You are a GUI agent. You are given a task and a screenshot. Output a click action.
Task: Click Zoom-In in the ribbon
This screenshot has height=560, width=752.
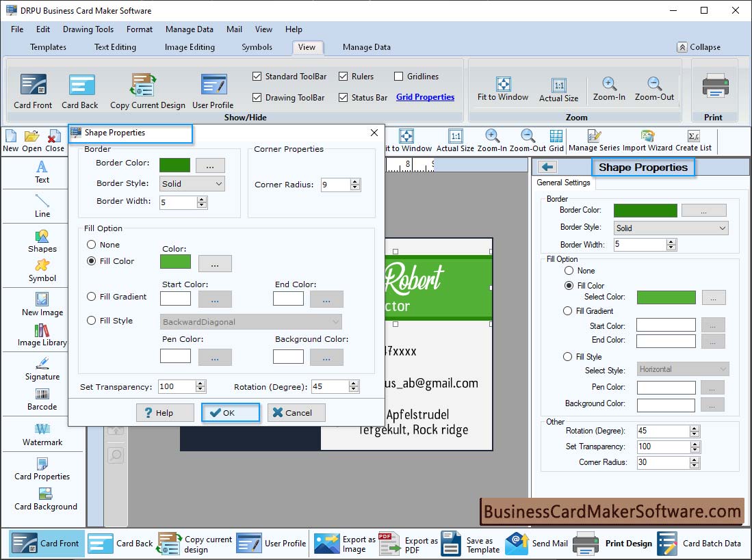[x=609, y=89]
